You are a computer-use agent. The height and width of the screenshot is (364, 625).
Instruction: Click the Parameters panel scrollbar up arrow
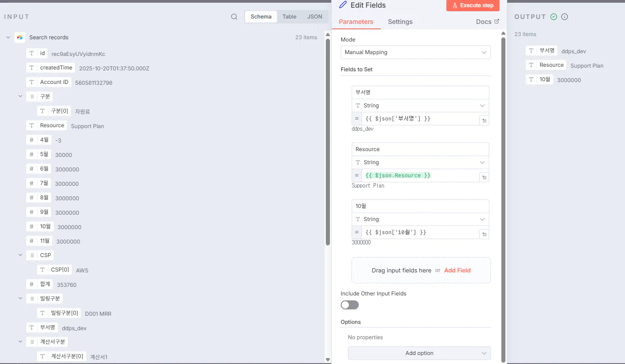503,33
